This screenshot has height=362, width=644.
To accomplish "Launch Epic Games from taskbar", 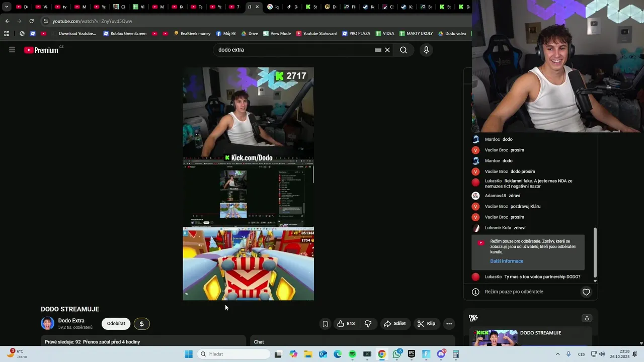I will 412,354.
